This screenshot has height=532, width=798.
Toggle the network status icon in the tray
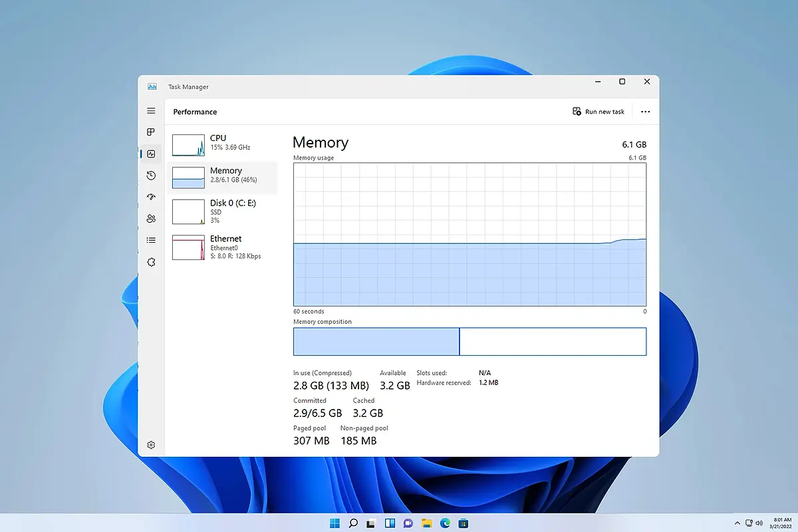749,523
